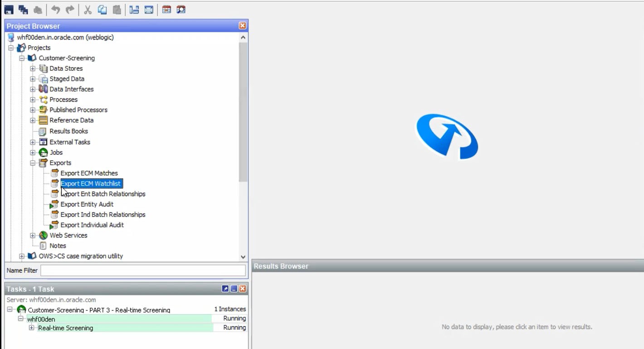Expand the Processes node
Screen dimensions: 644x349
pos(33,99)
